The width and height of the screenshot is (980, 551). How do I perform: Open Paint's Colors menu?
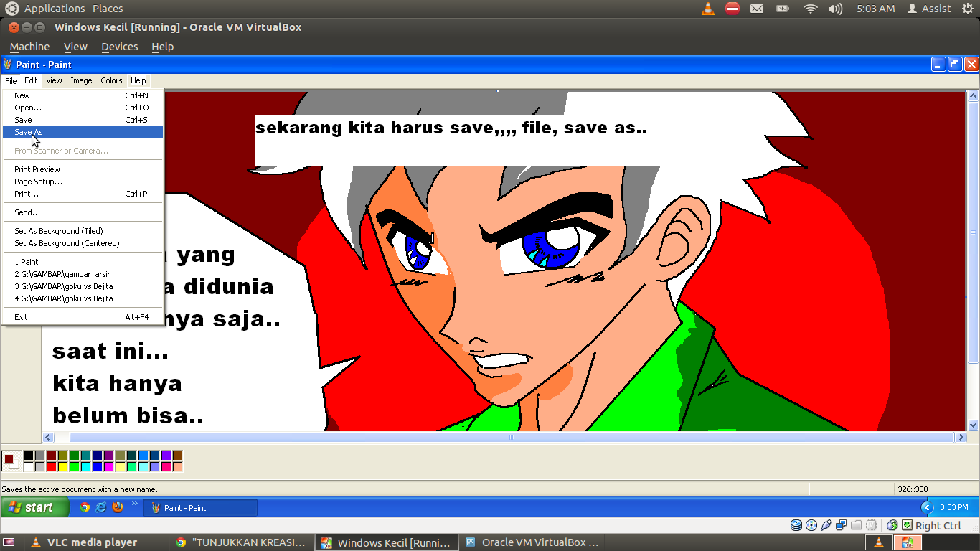[111, 80]
